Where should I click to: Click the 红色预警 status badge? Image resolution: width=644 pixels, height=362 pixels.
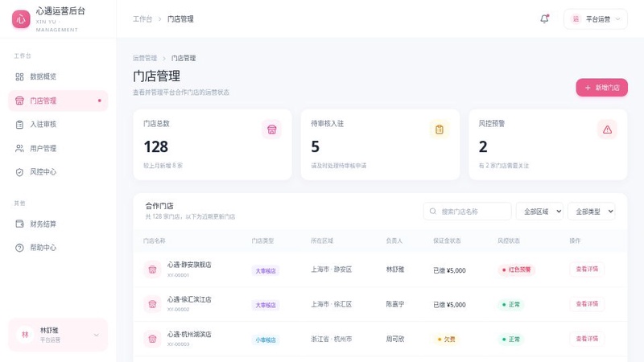516,269
